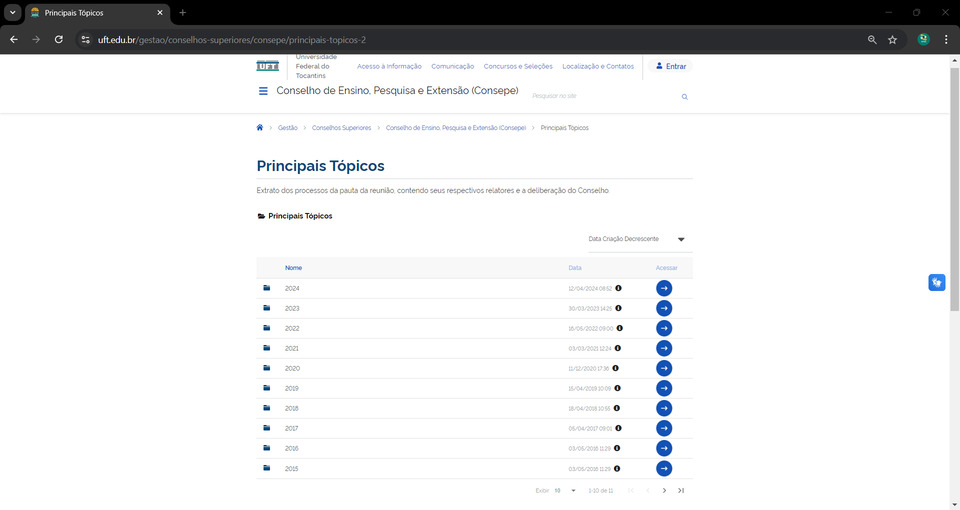The height and width of the screenshot is (510, 960).
Task: Open the Comunicação menu item
Action: 452,66
